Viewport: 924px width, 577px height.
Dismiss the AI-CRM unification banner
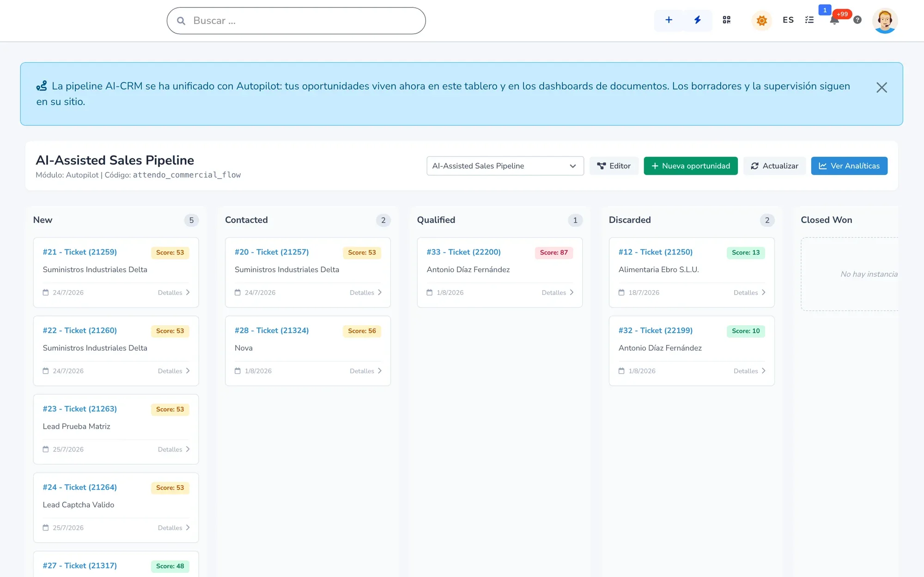coord(881,87)
